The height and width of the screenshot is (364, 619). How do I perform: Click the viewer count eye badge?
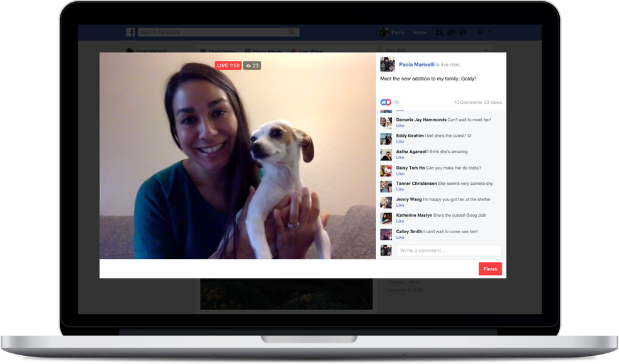pyautogui.click(x=252, y=65)
